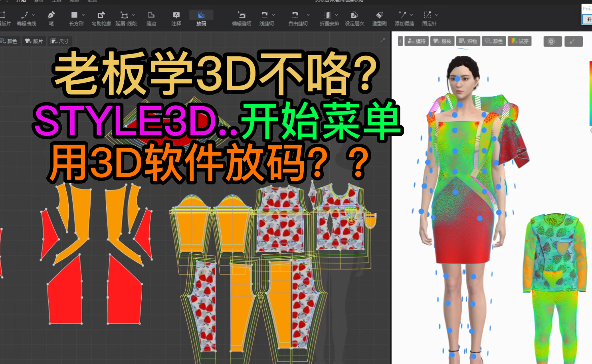The width and height of the screenshot is (592, 364).
Task: Select the 固定针 pin tool
Action: coord(429,19)
